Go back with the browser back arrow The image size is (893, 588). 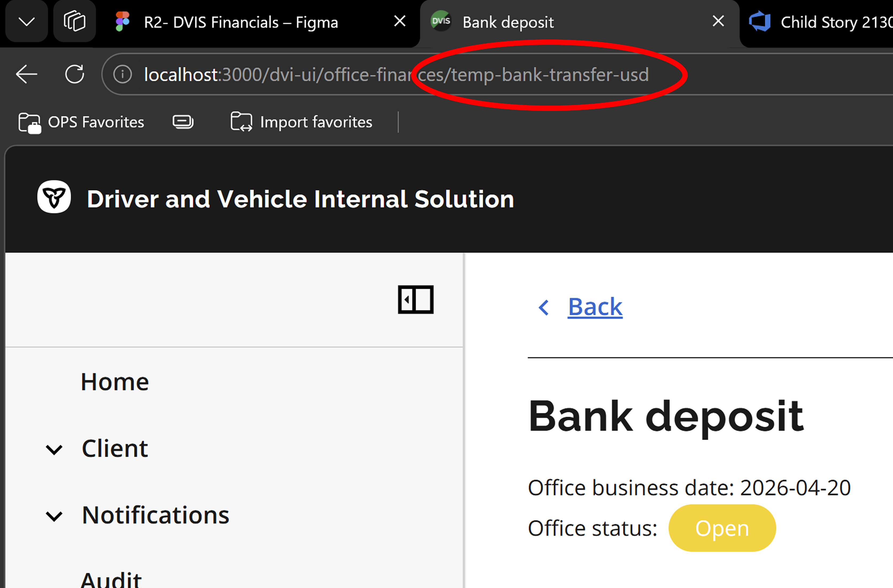click(x=26, y=74)
